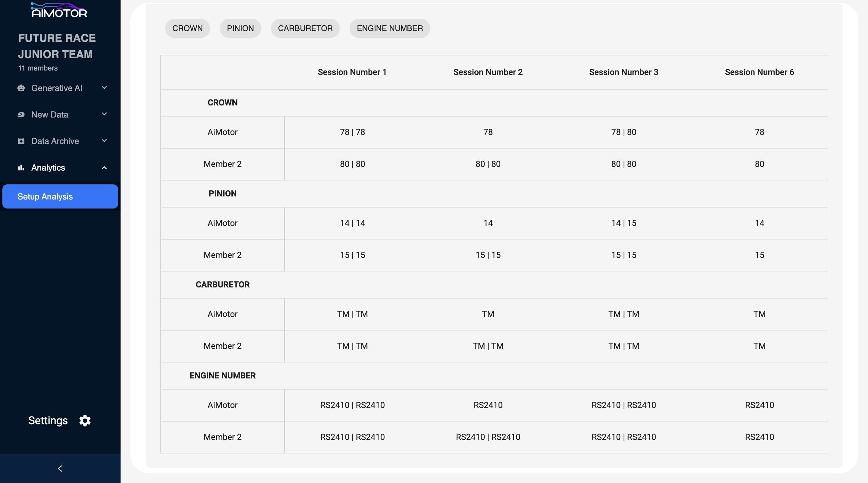Click the New Data sidebar icon
The width and height of the screenshot is (868, 483).
click(x=21, y=114)
